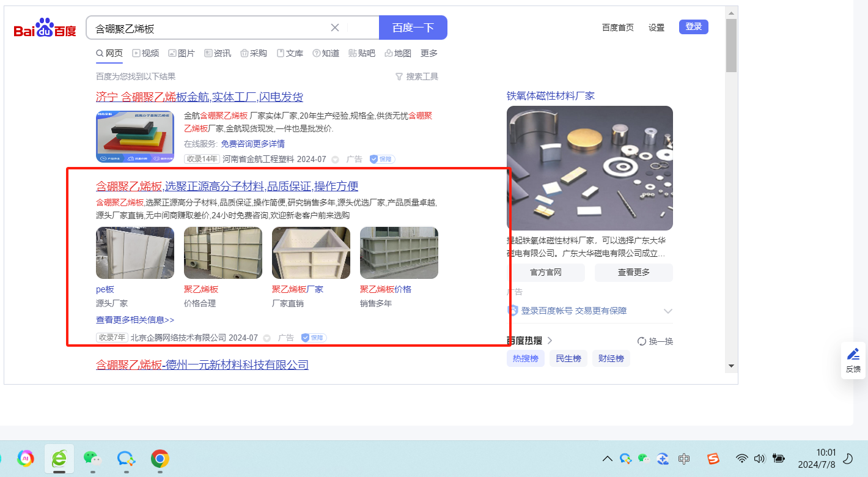Expand the chevron beside 登录百度帐号 交易更有保障
The height and width of the screenshot is (477, 868).
click(668, 311)
